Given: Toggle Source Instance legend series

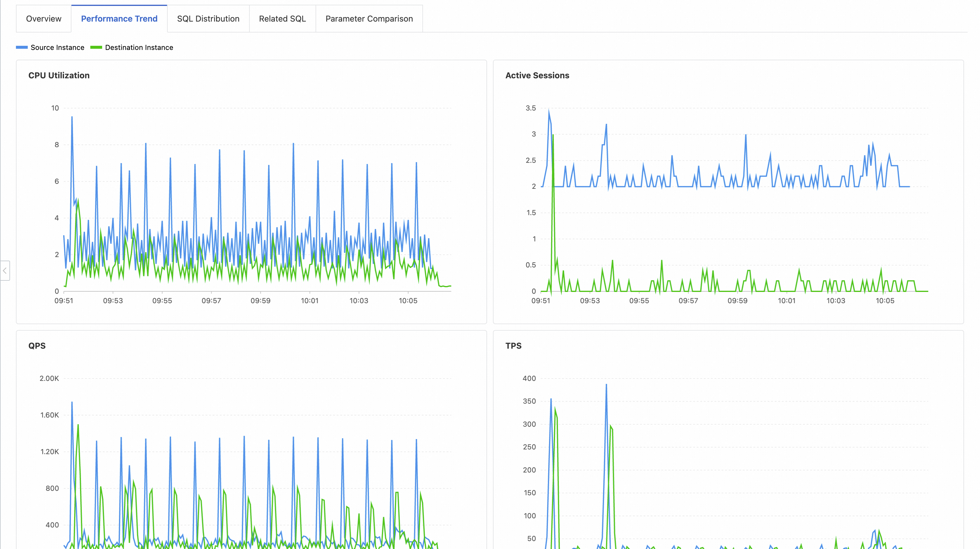Looking at the screenshot, I should coord(57,48).
